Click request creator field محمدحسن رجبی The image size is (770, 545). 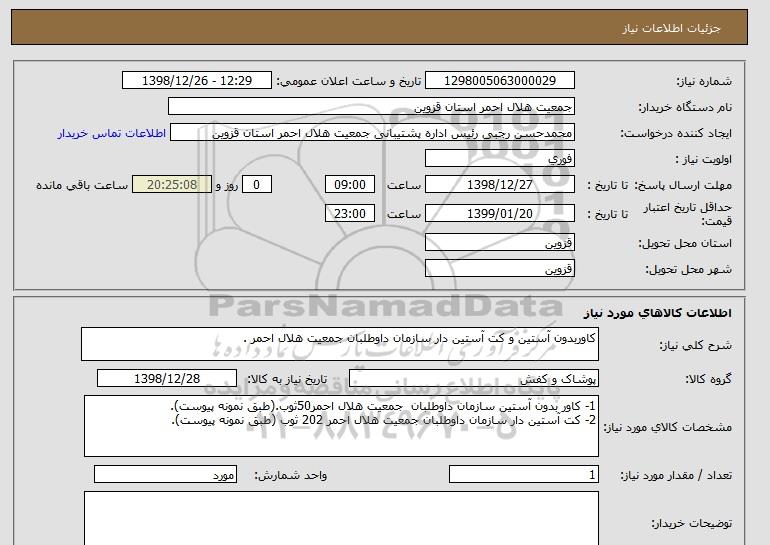point(372,133)
